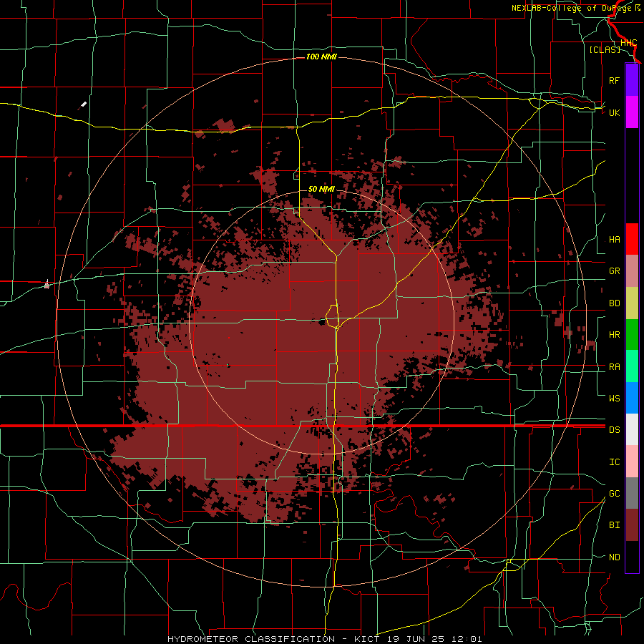644x644 pixels.
Task: Click the UK legend label
Action: pyautogui.click(x=614, y=112)
